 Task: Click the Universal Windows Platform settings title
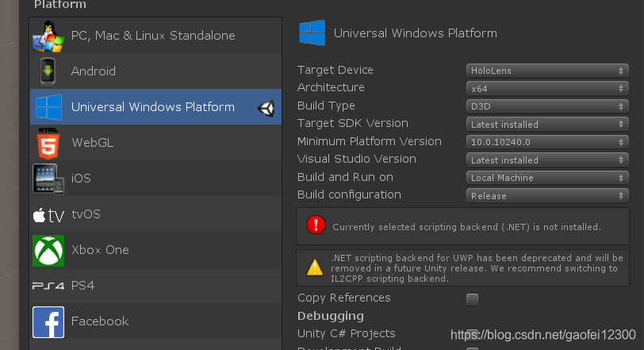tap(416, 33)
